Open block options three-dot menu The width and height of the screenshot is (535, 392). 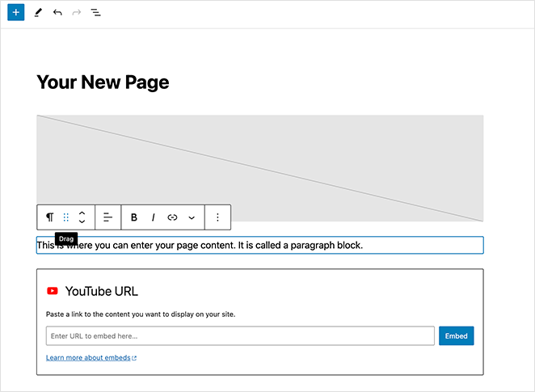point(217,217)
